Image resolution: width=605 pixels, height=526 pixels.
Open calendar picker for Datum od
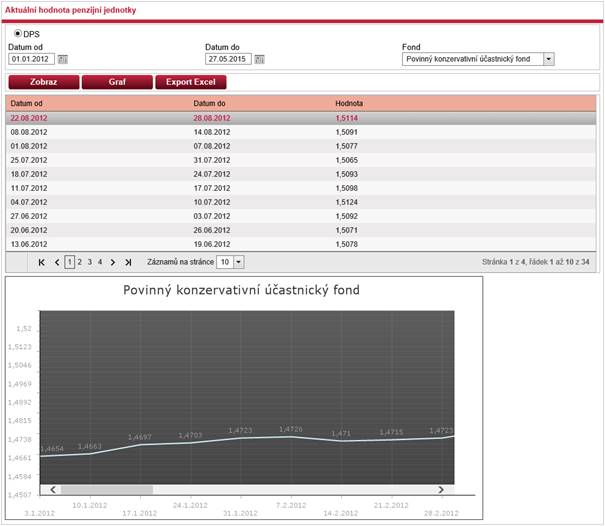[63, 59]
